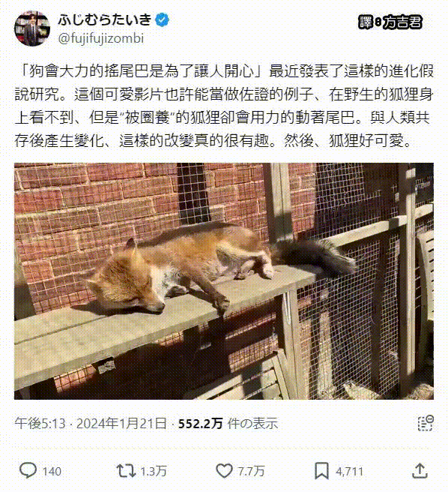Click the tweet text about 進化假說研究
This screenshot has width=448, height=492.
(x=224, y=106)
